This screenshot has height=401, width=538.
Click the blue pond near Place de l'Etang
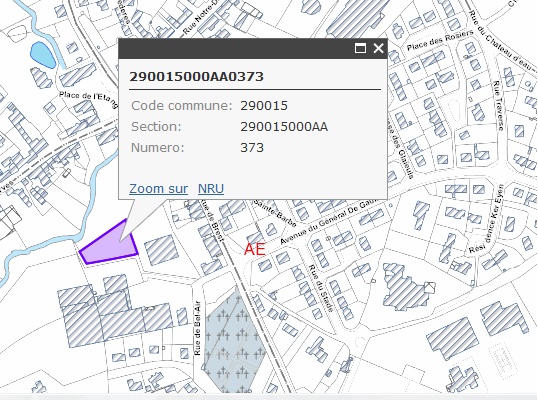tap(43, 55)
